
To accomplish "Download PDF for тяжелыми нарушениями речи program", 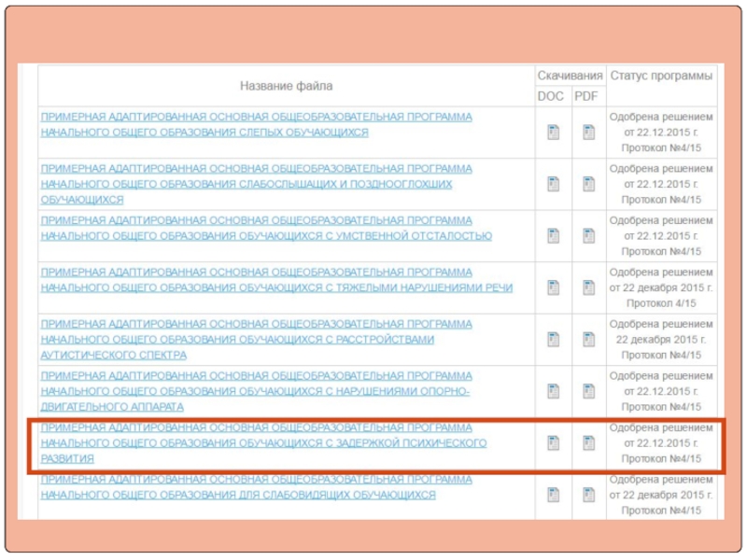I will [x=588, y=287].
